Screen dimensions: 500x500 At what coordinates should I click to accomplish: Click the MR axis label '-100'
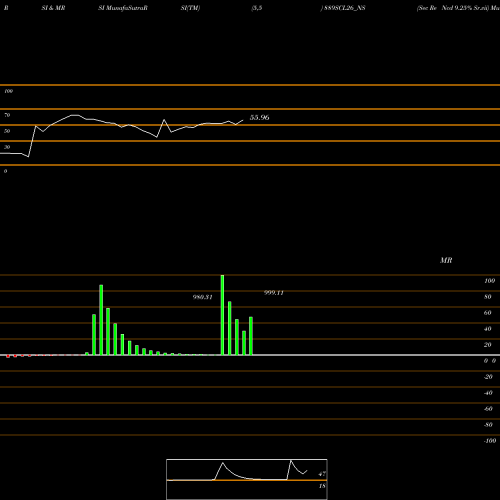coord(490,441)
